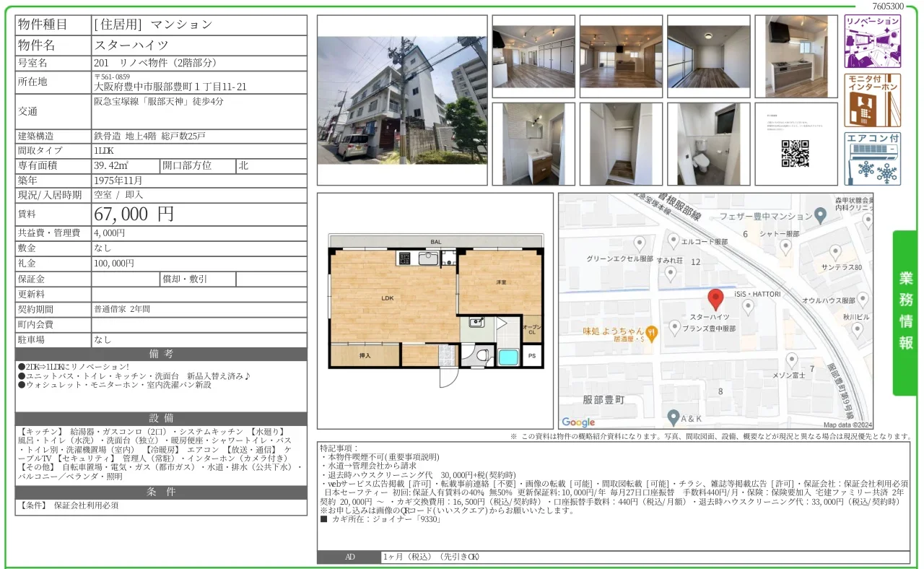View the kitchen photo thumbnail
The width and height of the screenshot is (924, 569).
pos(796,56)
